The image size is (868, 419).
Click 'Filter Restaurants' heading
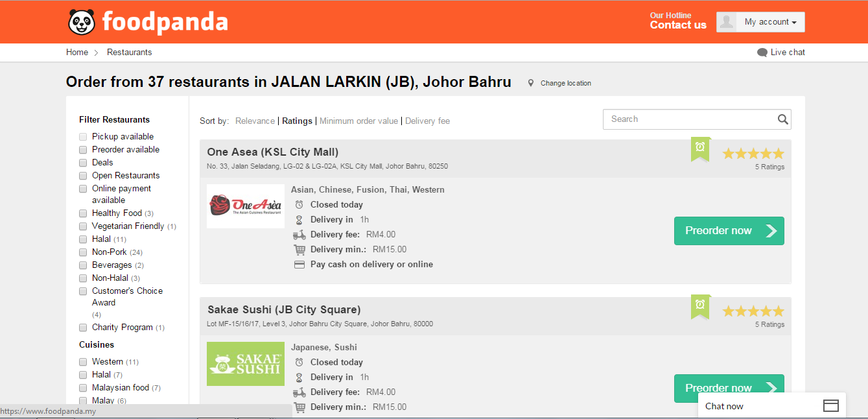click(x=114, y=120)
